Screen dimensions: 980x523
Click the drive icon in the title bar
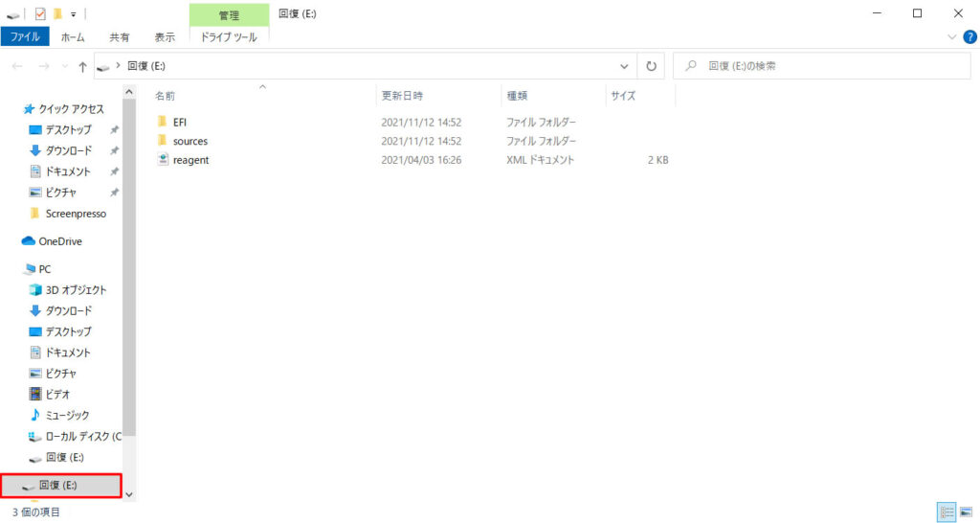pyautogui.click(x=13, y=14)
